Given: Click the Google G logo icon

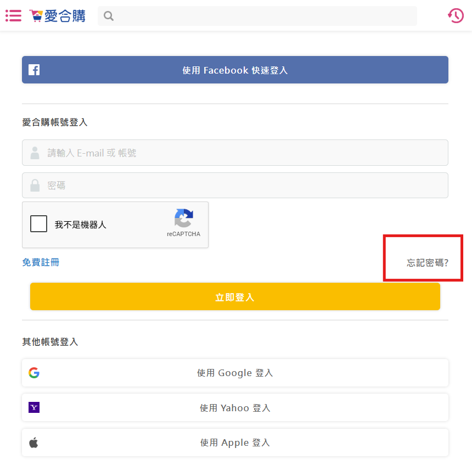Looking at the screenshot, I should (x=34, y=373).
